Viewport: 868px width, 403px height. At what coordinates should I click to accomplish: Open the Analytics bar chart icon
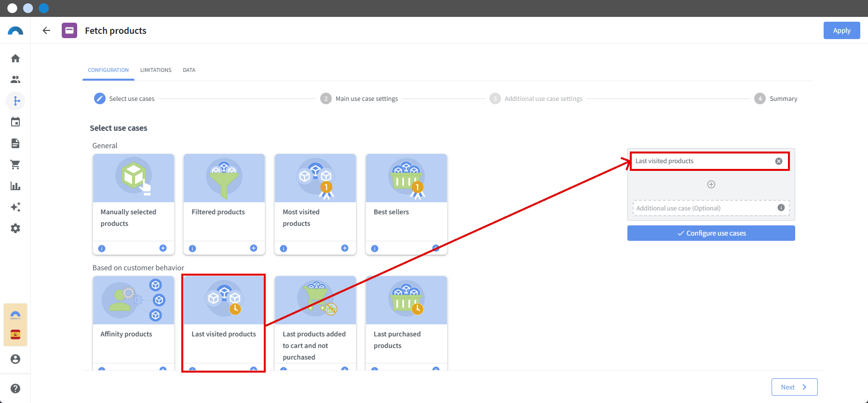pyautogui.click(x=15, y=186)
